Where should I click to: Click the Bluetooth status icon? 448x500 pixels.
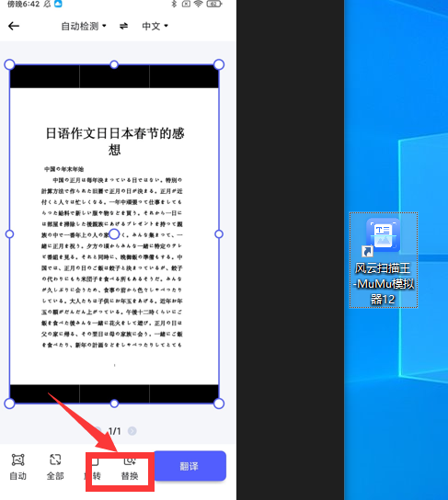(174, 4)
